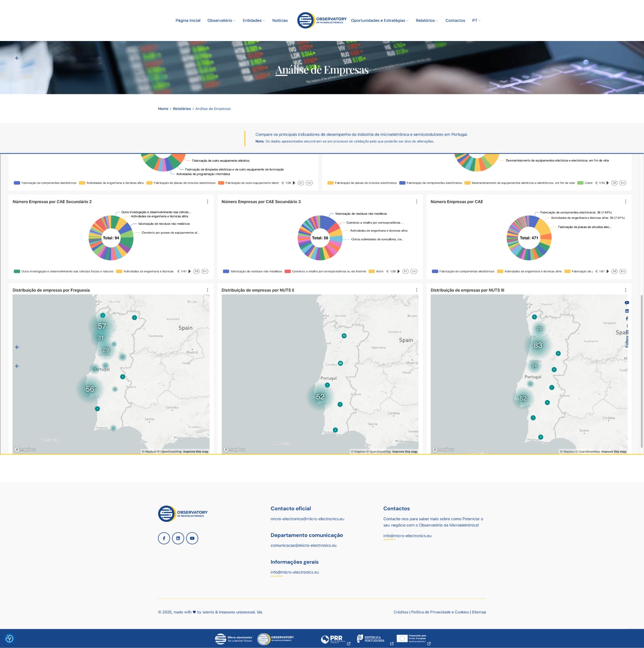
Task: Open kebab menu of CAE Secundário 2 chart
Action: (x=207, y=202)
